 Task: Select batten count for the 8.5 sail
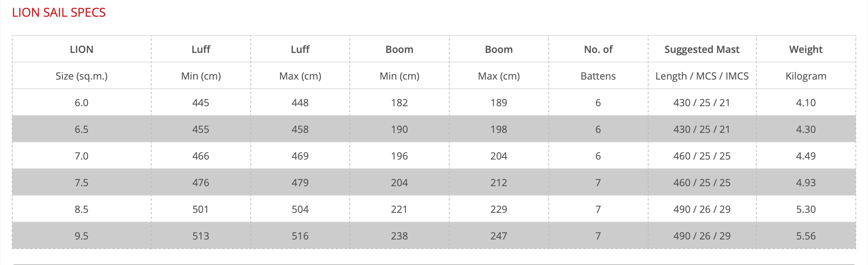tap(598, 209)
